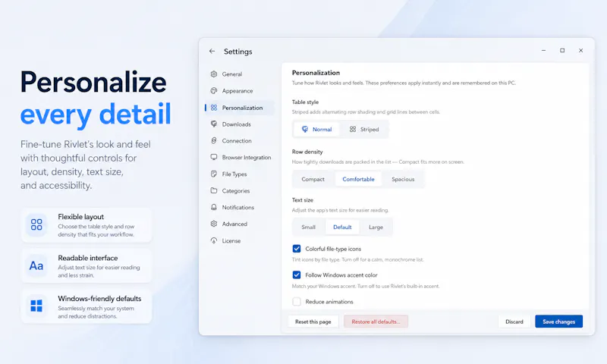Select Default text size
Image resolution: width=607 pixels, height=364 pixels.
pos(342,227)
